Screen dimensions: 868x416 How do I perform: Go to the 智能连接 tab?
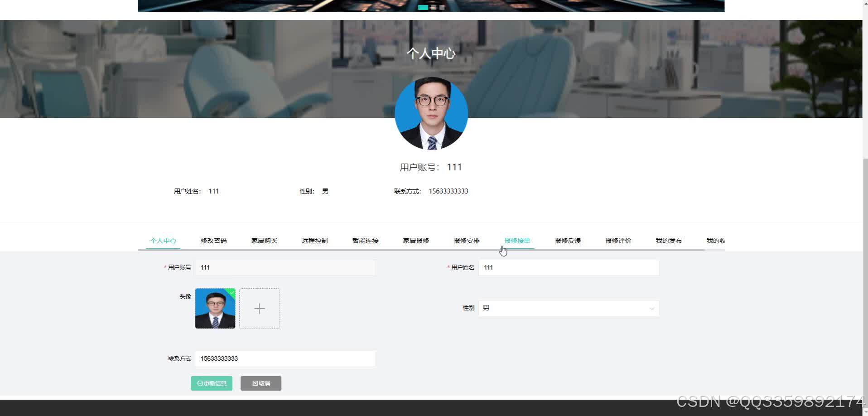[x=365, y=241]
